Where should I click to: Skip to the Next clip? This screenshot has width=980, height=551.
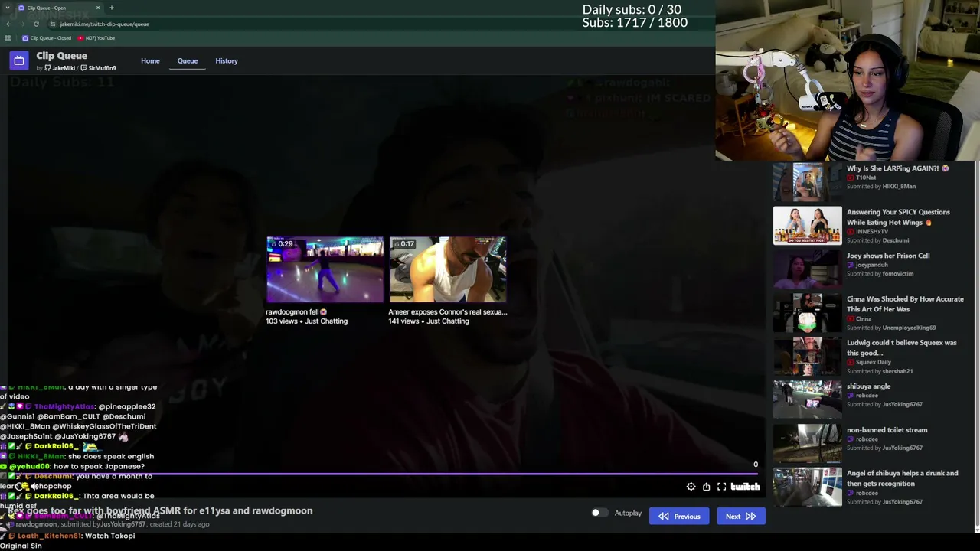tap(740, 517)
